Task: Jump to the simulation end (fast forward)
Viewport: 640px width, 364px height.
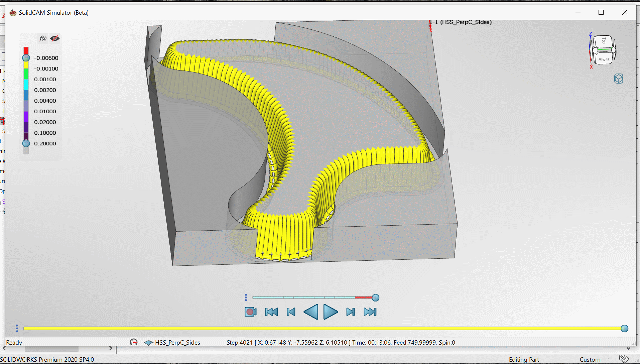Action: (370, 312)
